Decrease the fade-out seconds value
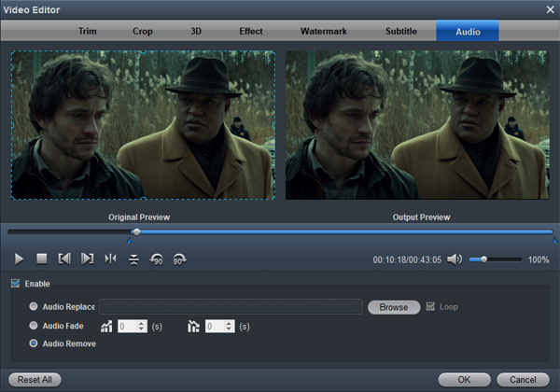This screenshot has height=392, width=560. tap(229, 329)
